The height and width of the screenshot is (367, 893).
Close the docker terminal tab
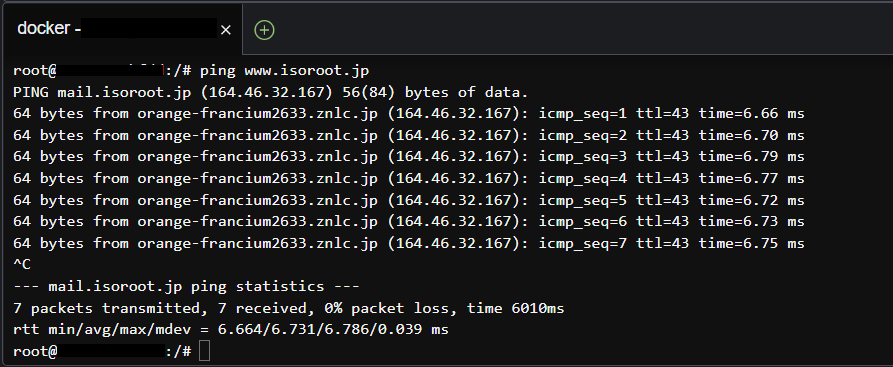point(226,30)
